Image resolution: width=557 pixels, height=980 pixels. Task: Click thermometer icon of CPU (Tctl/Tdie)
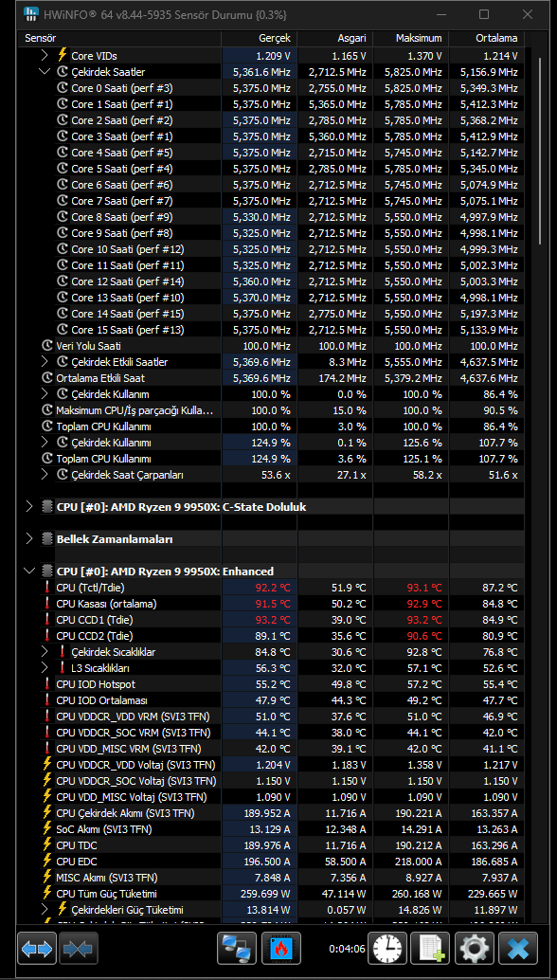[x=46, y=588]
